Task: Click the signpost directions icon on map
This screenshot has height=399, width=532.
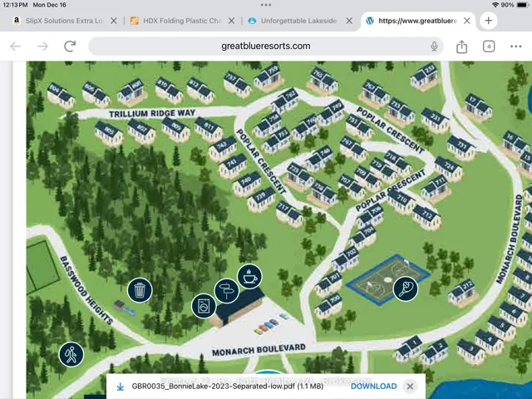Action: click(226, 291)
